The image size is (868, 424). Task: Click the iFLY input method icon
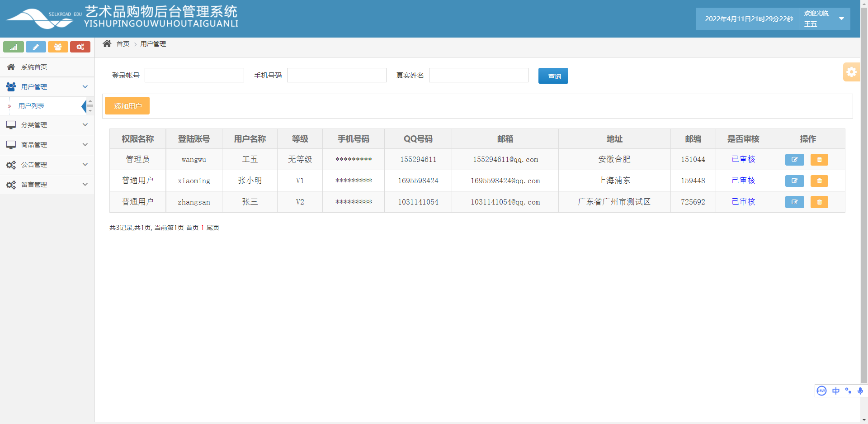click(x=822, y=391)
